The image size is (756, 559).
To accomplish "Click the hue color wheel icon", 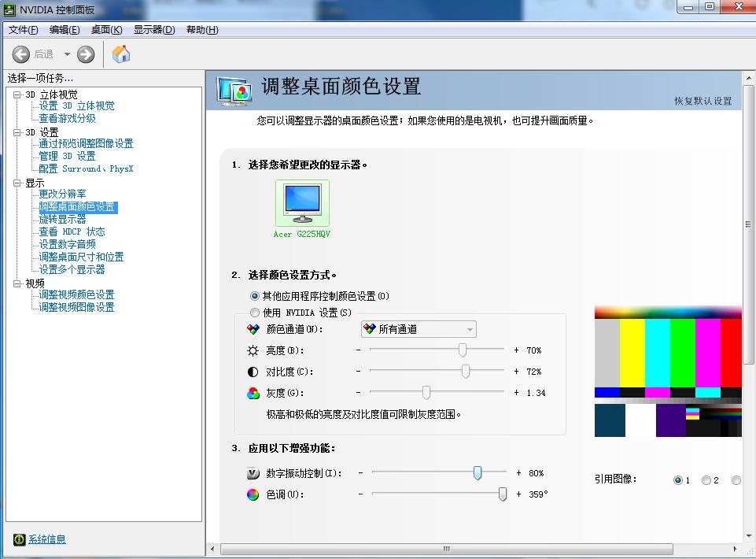I will [x=253, y=495].
